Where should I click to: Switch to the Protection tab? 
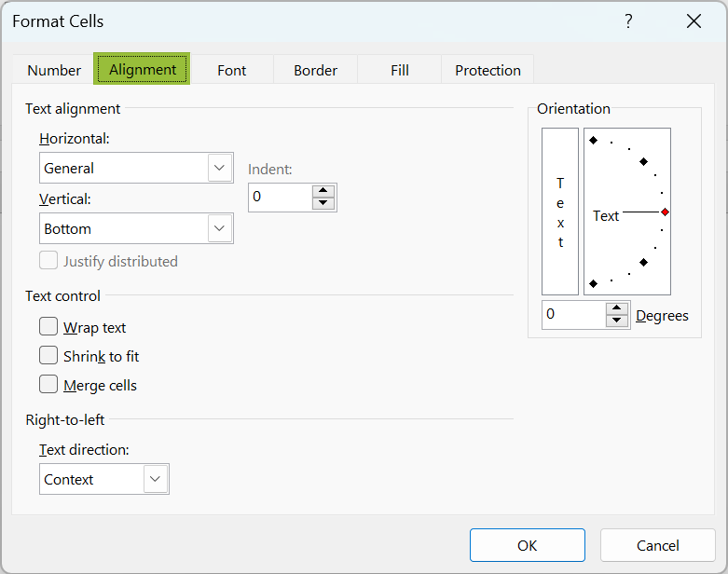[x=488, y=70]
